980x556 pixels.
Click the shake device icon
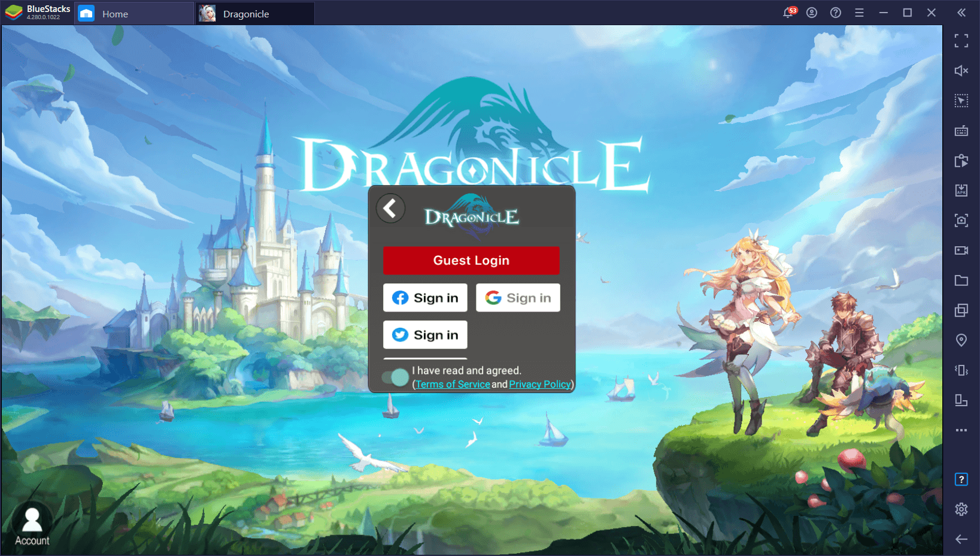(961, 370)
